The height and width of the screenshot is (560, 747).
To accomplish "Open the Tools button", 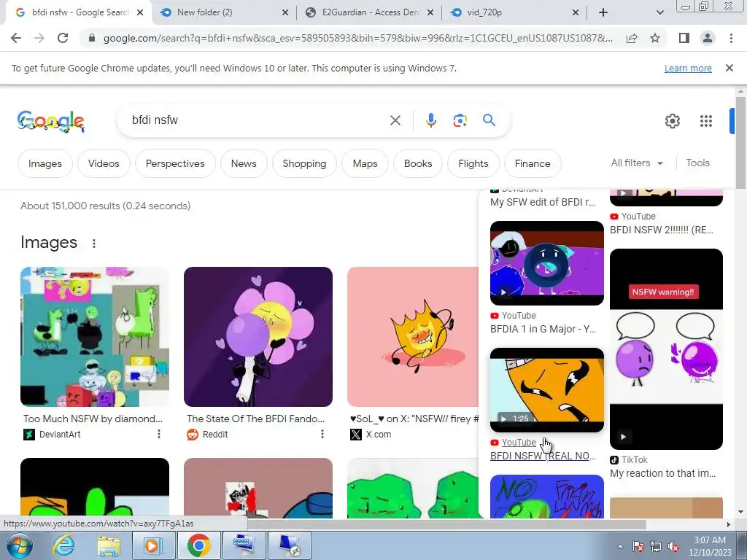I will 697,163.
